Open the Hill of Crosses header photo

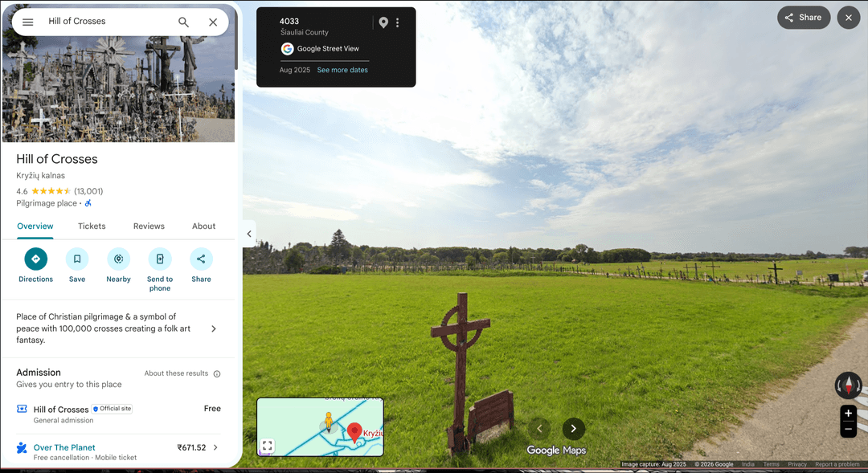[x=118, y=88]
